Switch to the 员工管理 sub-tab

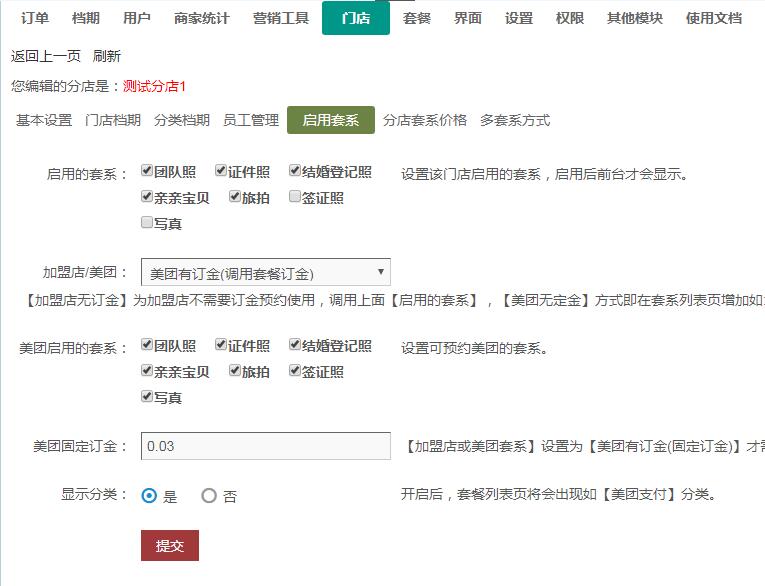[x=250, y=120]
